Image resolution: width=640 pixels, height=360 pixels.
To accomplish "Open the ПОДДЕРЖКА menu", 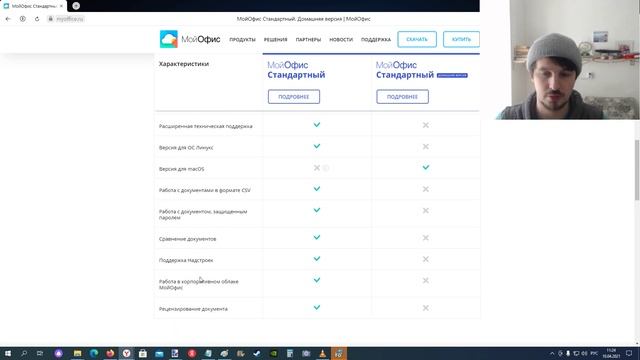I will tap(376, 40).
